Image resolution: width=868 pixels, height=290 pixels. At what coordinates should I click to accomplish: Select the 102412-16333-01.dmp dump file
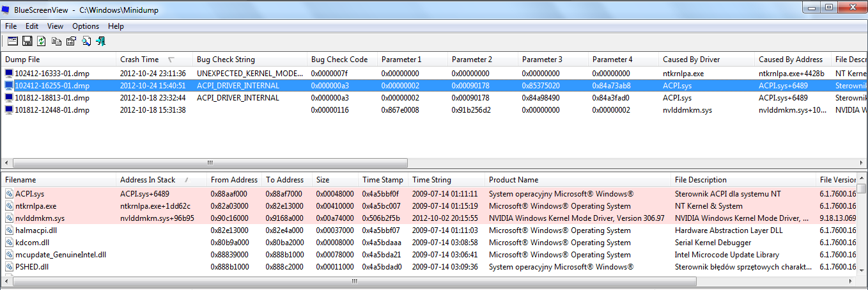click(x=52, y=74)
